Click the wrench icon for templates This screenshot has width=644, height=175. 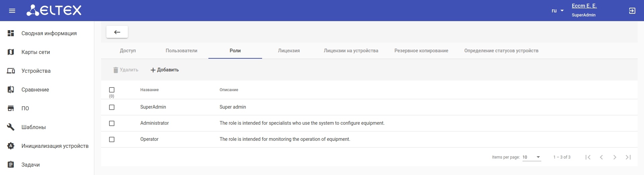11,127
